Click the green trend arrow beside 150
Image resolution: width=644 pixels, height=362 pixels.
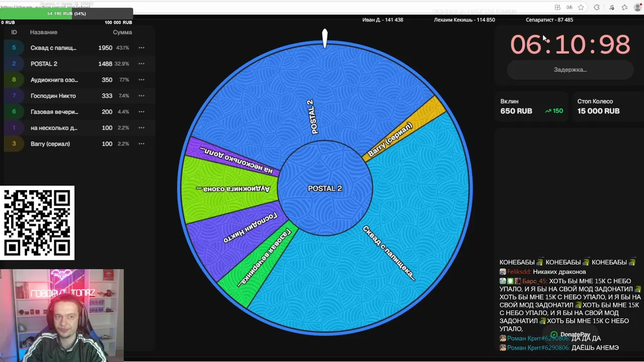[x=548, y=111]
